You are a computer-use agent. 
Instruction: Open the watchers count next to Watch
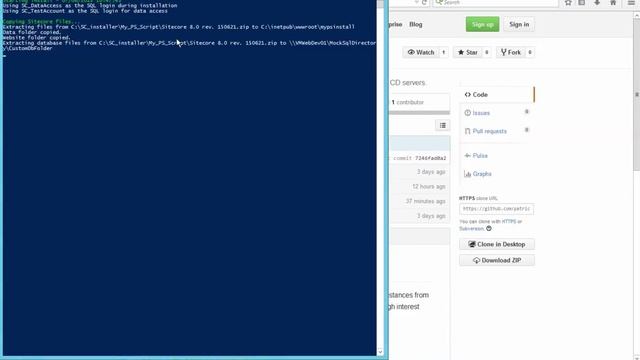click(x=444, y=52)
